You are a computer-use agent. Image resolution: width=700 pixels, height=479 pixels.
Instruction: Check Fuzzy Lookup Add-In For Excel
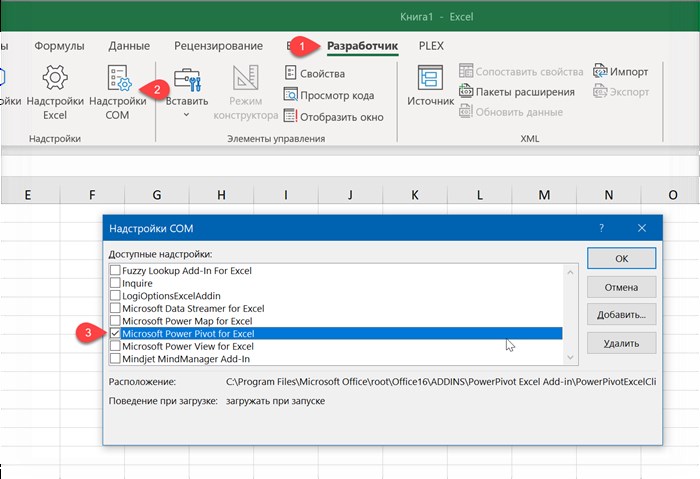[x=115, y=270]
